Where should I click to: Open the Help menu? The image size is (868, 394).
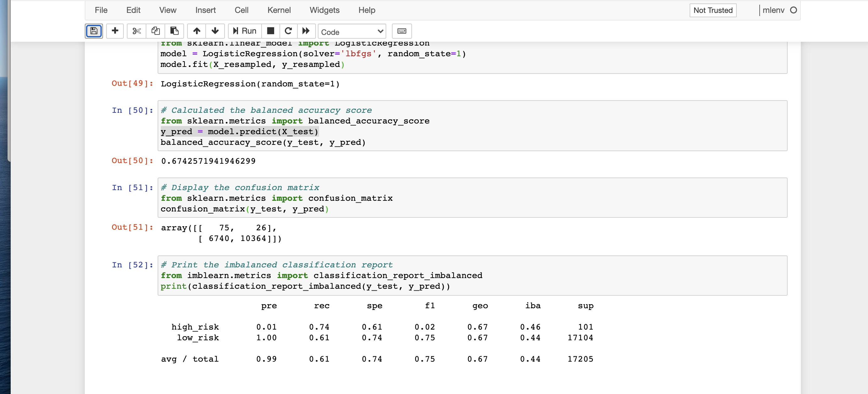tap(366, 10)
